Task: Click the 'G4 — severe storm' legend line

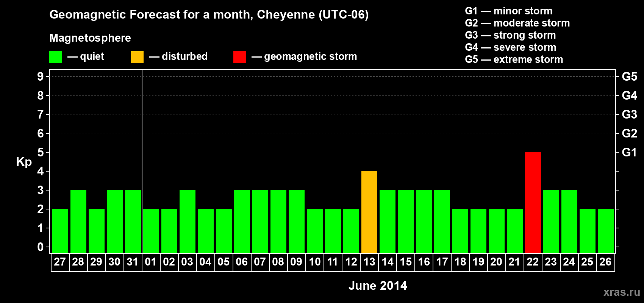Action: [x=511, y=47]
